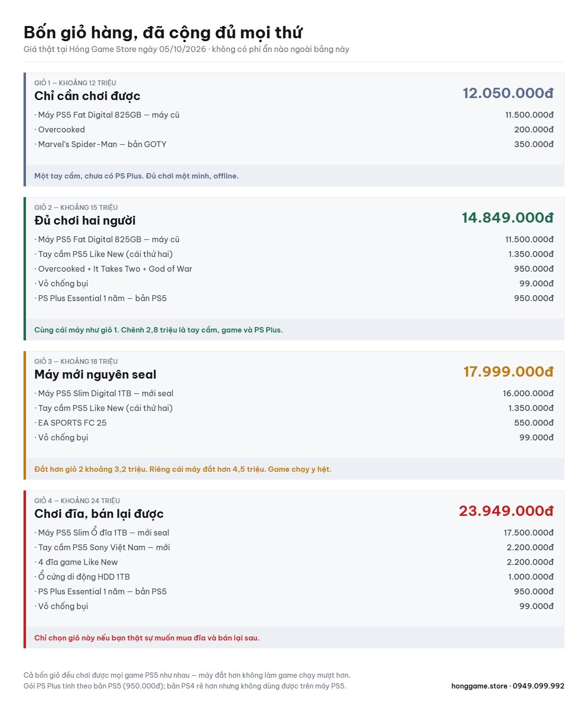
Task: Click the 17.999.000đ orange total
Action: 509,372
